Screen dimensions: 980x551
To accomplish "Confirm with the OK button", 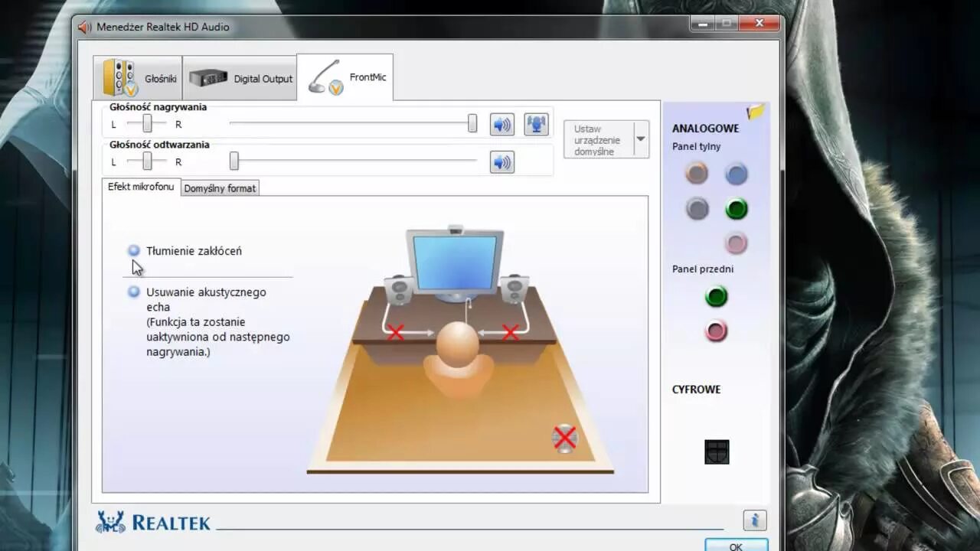I will click(736, 545).
